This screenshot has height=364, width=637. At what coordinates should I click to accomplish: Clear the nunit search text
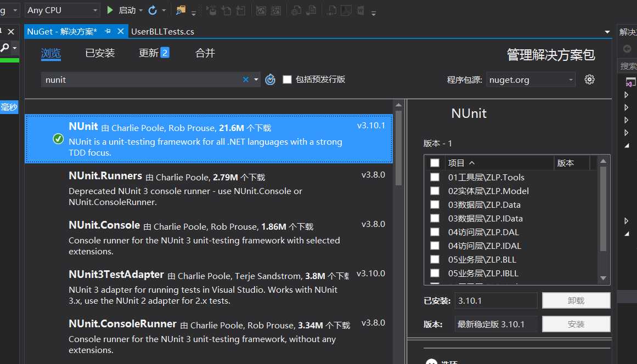pos(245,79)
